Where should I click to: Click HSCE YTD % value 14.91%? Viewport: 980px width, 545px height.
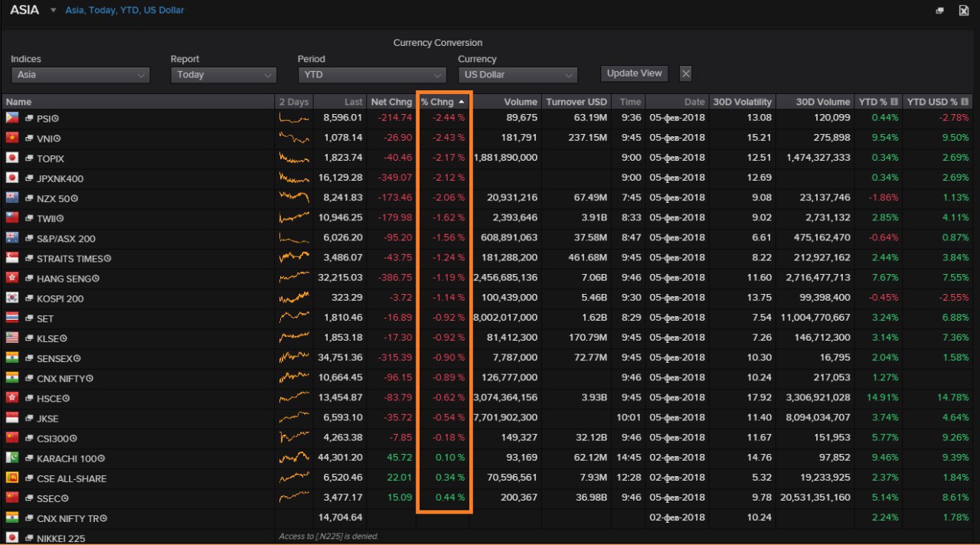click(x=881, y=397)
